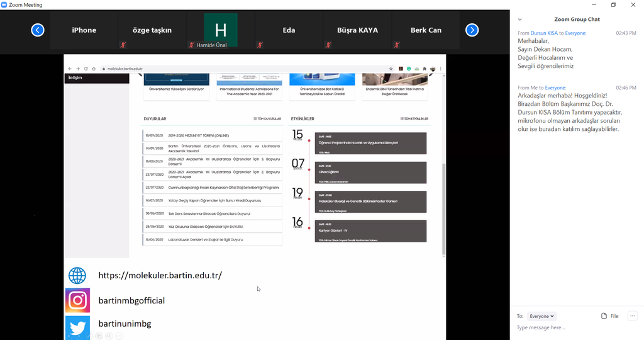The width and height of the screenshot is (644, 340).
Task: Open the chat more options ellipsis
Action: [x=632, y=316]
